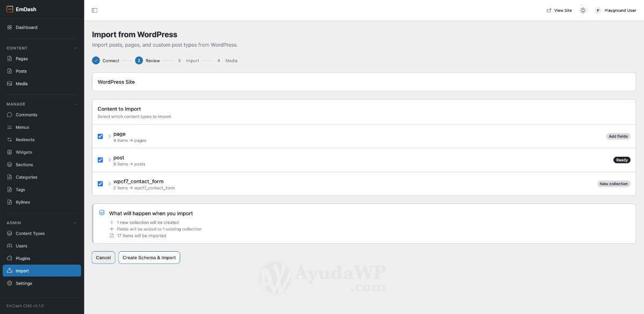644x314 pixels.
Task: Go to the Connect step
Action: coord(107,60)
